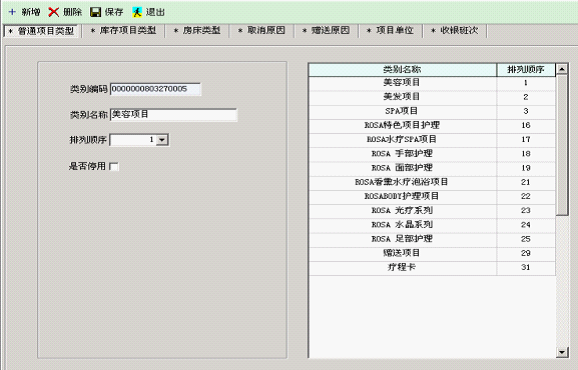Click the 排列顺序 column header

[526, 69]
